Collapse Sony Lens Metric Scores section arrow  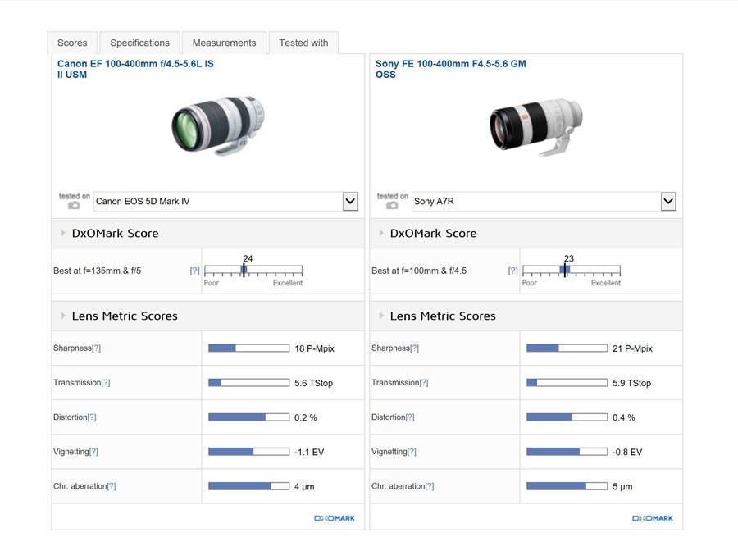point(380,316)
